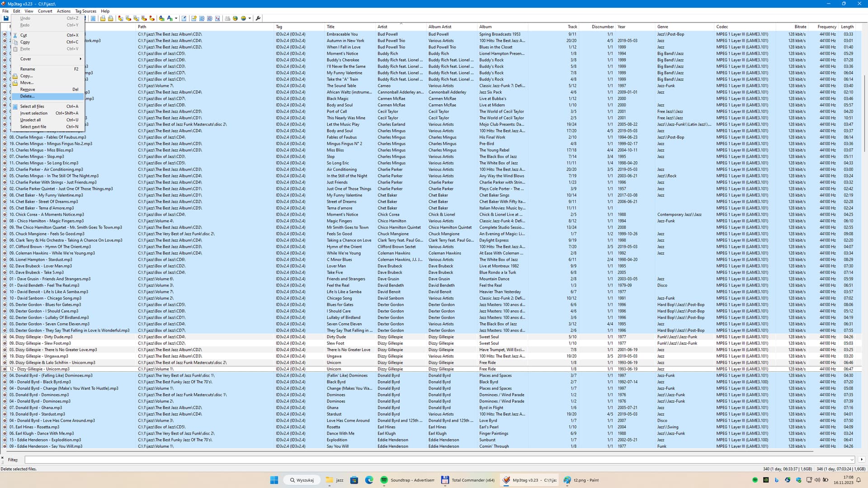
Task: Open the Web Sources dropdown arrow
Action: pyautogui.click(x=250, y=19)
